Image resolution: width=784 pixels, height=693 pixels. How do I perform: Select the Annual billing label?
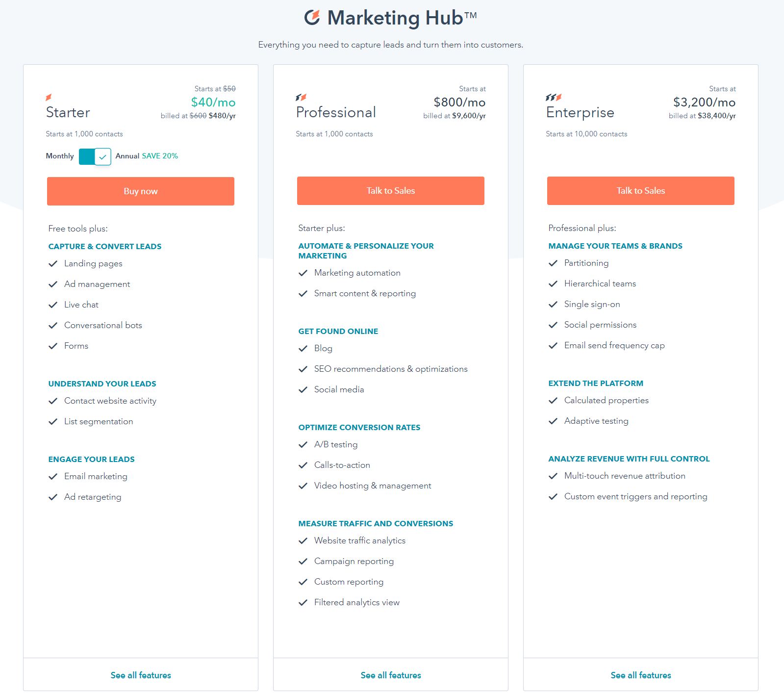tap(127, 156)
